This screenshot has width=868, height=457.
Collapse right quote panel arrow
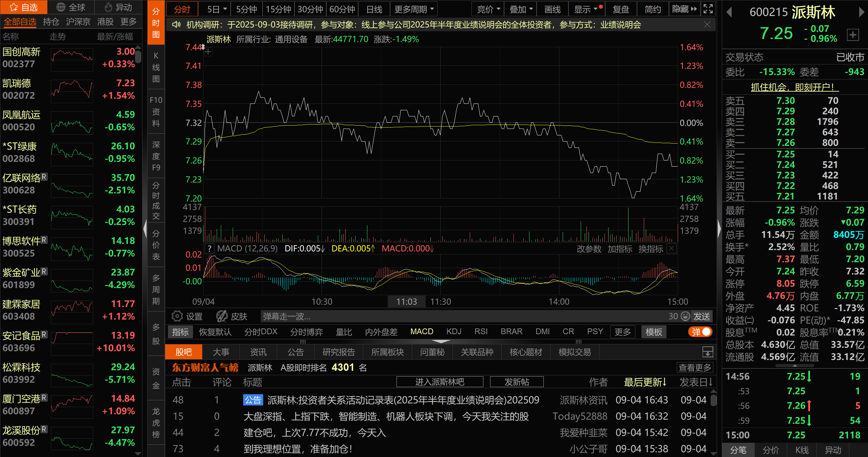(x=719, y=229)
